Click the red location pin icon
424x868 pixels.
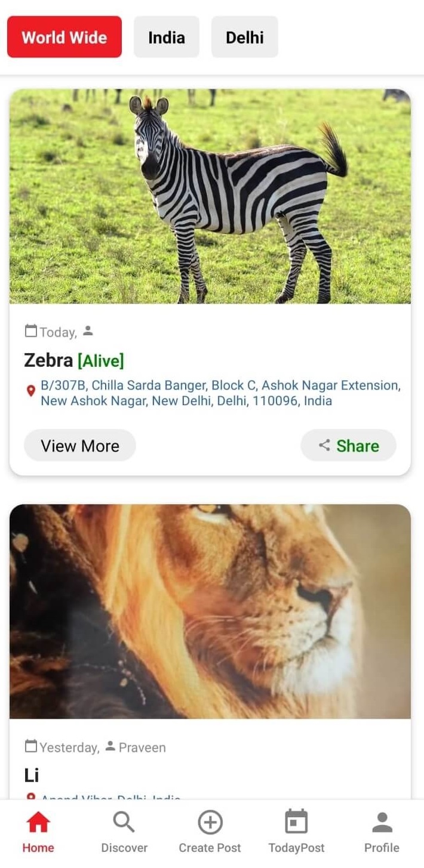point(31,391)
